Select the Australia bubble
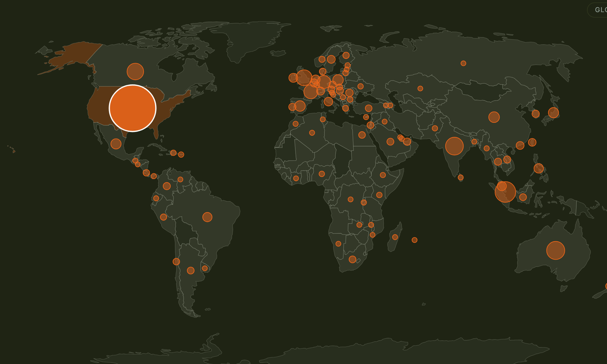The width and height of the screenshot is (607, 364). pos(555,250)
